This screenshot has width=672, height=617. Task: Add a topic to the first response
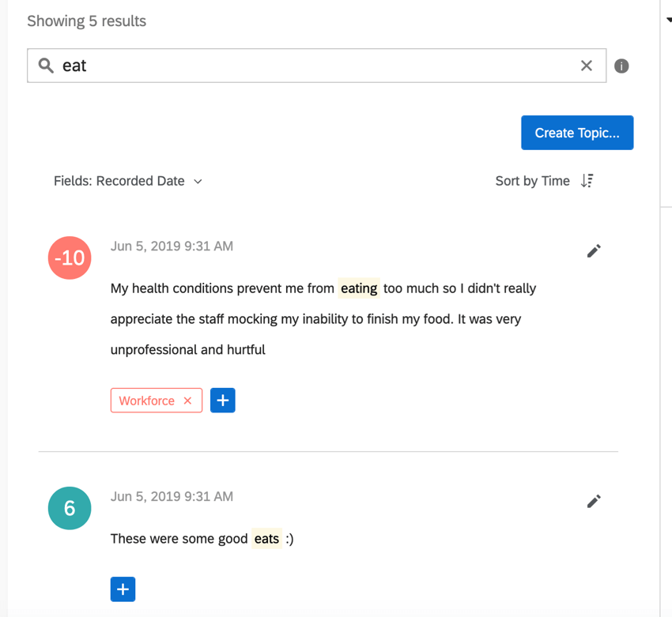point(222,401)
